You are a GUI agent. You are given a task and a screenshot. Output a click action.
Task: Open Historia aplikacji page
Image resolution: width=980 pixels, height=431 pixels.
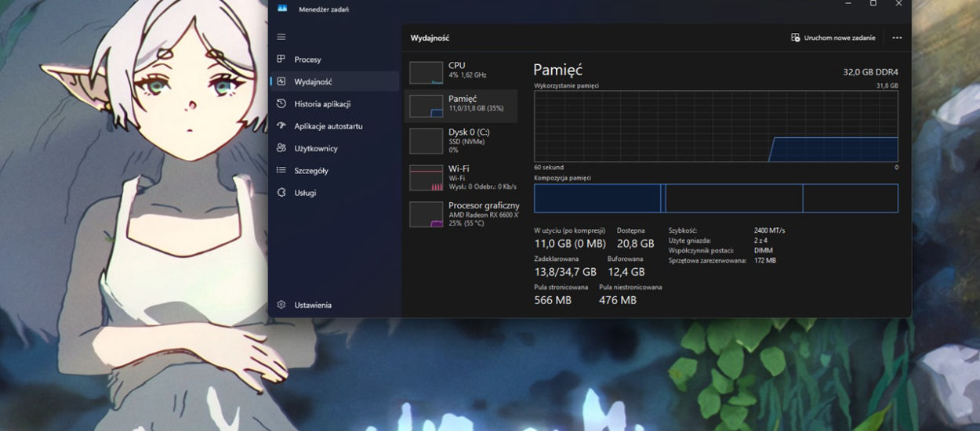click(x=334, y=103)
